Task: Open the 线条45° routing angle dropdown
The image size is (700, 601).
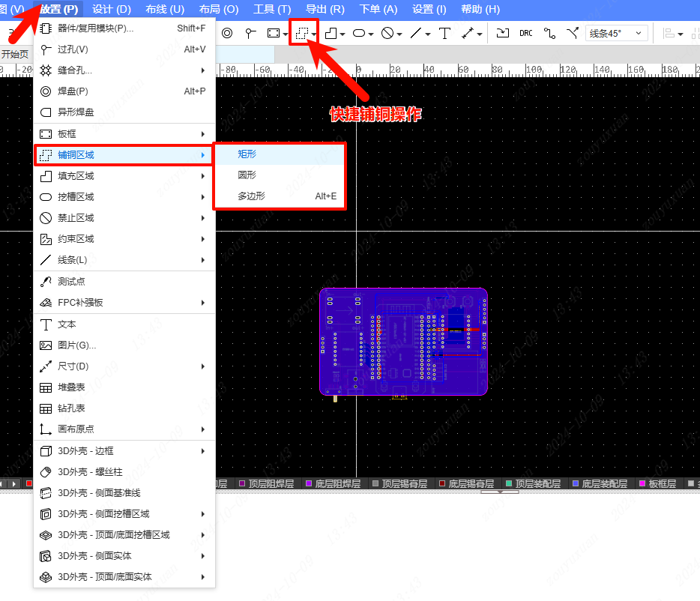Action: (x=617, y=33)
